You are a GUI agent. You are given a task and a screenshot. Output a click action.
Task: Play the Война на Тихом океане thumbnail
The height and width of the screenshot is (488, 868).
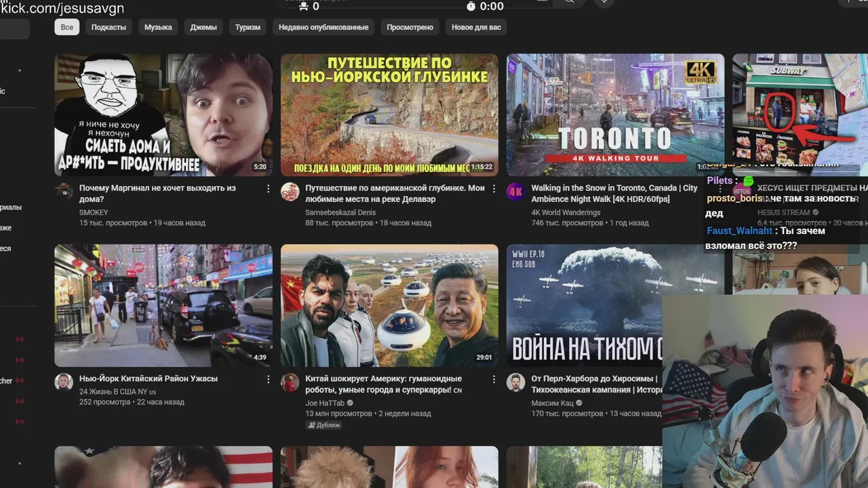(x=585, y=306)
